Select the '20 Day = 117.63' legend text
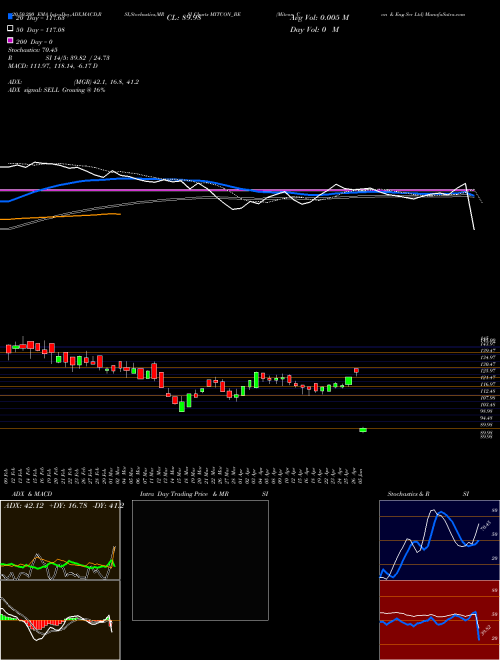 (40, 17)
